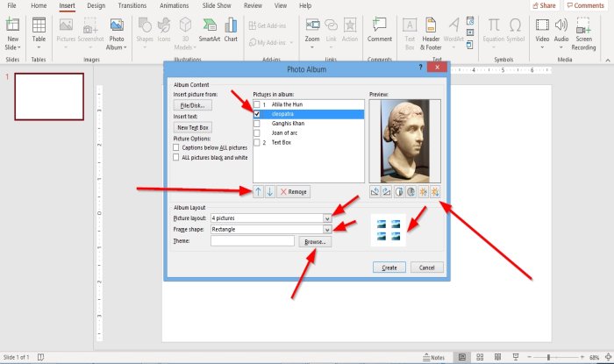Decrease contrast of the preview picture
Viewport: 614px width, 364px height.
(x=411, y=192)
